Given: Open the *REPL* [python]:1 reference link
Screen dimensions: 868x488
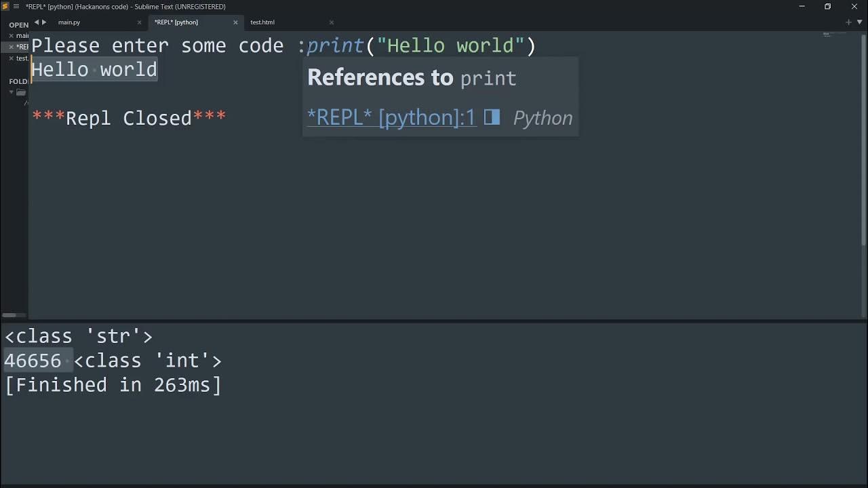Looking at the screenshot, I should tap(391, 117).
